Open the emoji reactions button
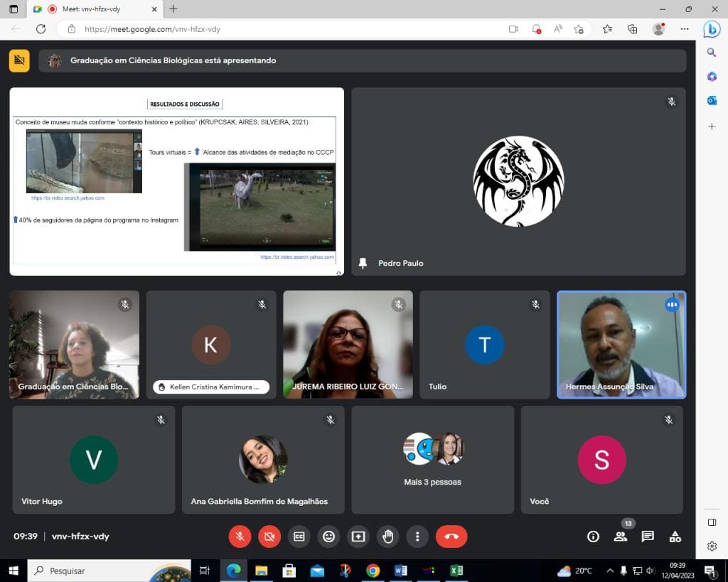Screen dimensions: 728x582 pyautogui.click(x=328, y=537)
